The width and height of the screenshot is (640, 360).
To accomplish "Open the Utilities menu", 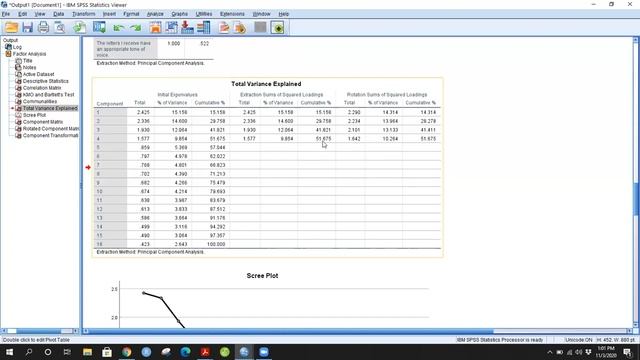I will [204, 14].
